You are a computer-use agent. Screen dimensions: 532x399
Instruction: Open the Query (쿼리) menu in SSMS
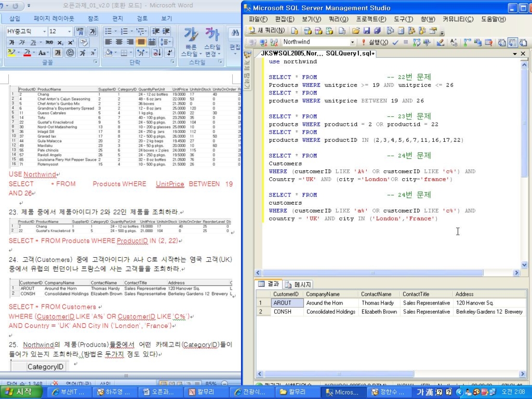pyautogui.click(x=339, y=19)
